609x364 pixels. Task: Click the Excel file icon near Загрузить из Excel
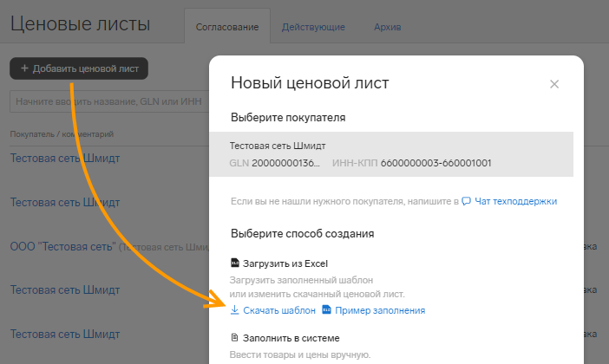234,263
